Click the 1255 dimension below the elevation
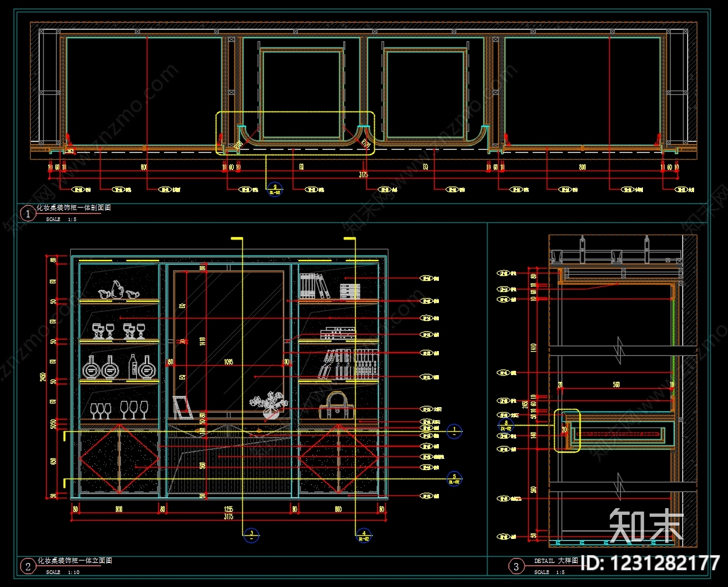 229,509
